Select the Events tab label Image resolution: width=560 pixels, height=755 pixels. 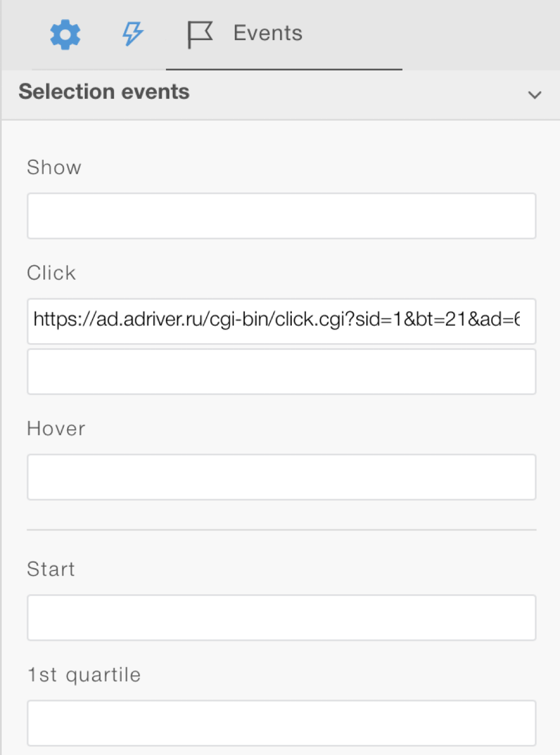pos(268,33)
